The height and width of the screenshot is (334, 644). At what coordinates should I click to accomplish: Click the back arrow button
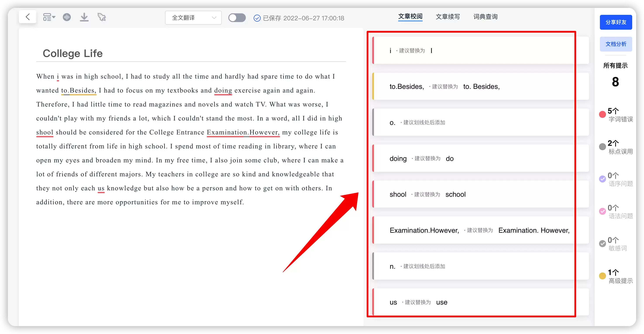click(x=28, y=17)
